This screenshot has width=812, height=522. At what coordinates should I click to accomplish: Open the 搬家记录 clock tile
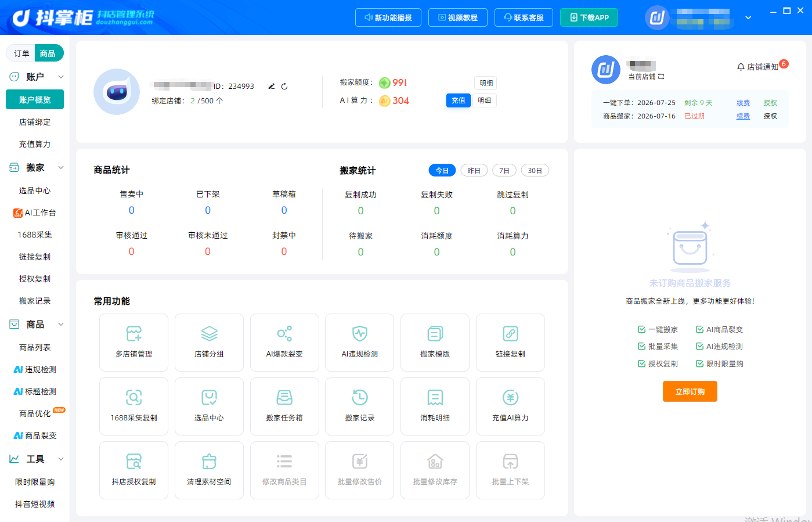click(360, 406)
